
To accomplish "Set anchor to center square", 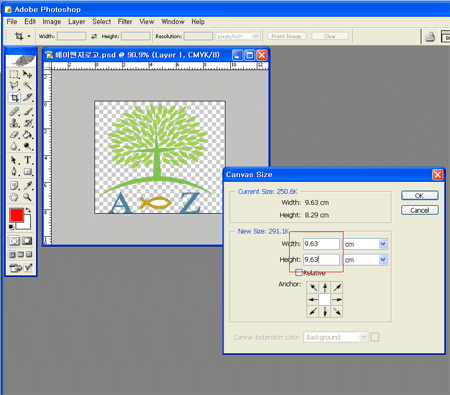I will point(325,299).
